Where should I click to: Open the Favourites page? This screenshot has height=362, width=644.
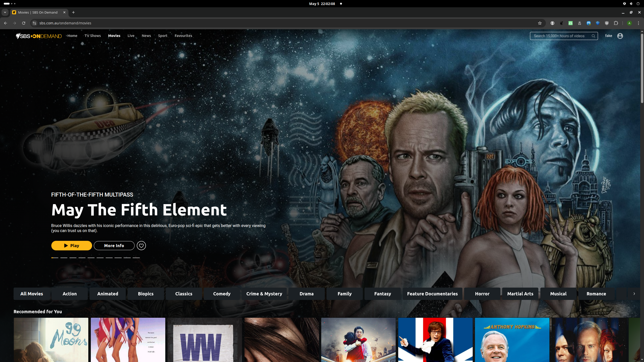pyautogui.click(x=183, y=36)
